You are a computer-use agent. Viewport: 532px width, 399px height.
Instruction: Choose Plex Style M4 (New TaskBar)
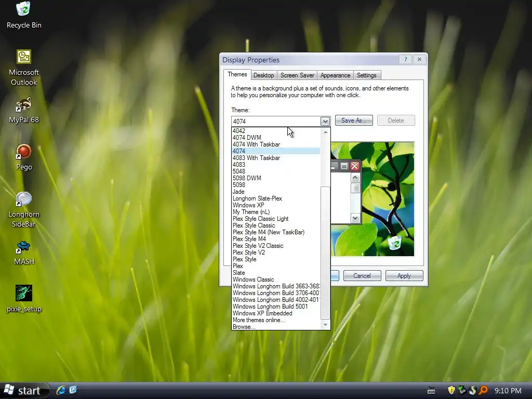276,232
